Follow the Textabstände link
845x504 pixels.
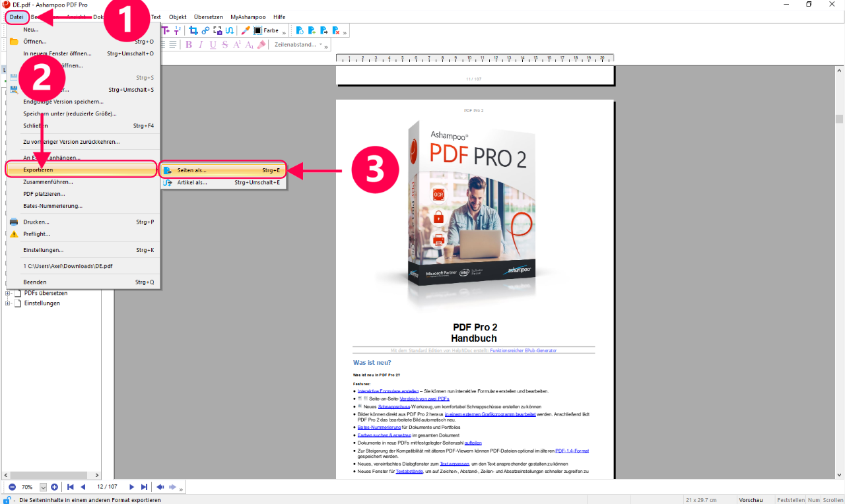(x=409, y=472)
